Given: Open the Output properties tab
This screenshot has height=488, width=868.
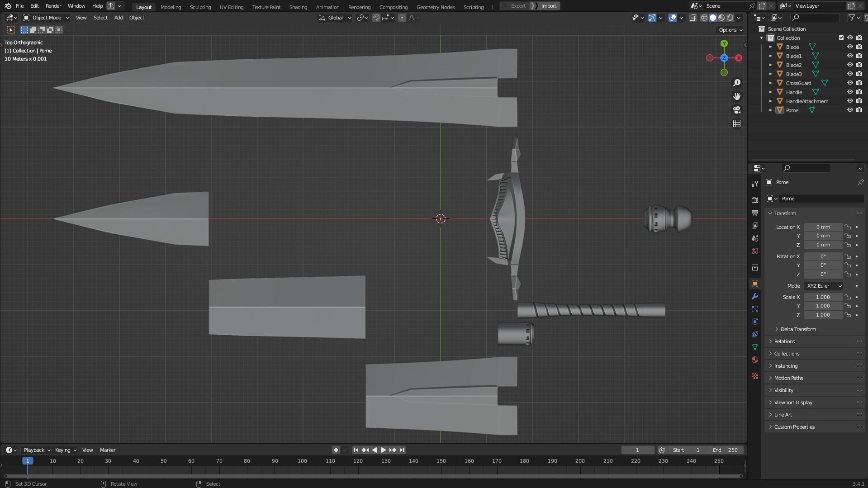Looking at the screenshot, I should click(x=754, y=213).
